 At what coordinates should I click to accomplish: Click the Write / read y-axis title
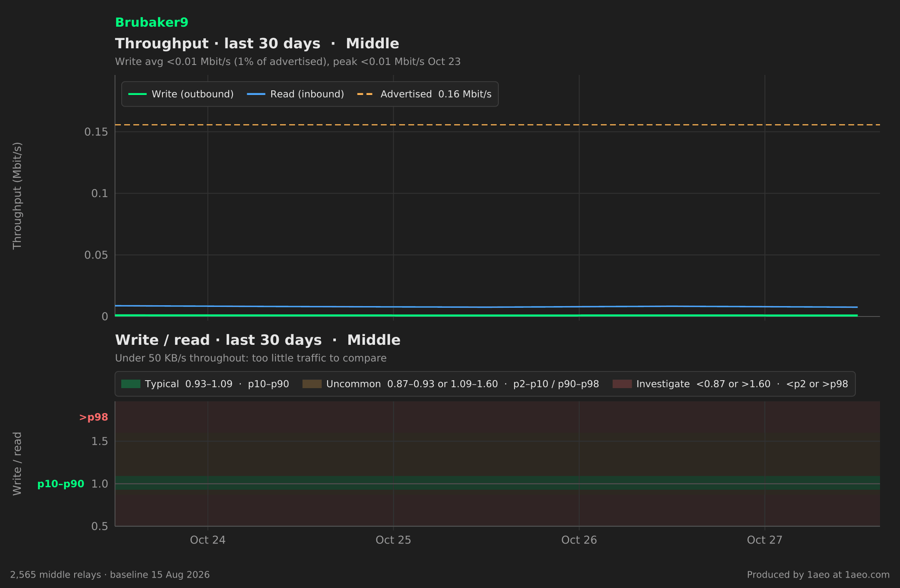coord(17,463)
